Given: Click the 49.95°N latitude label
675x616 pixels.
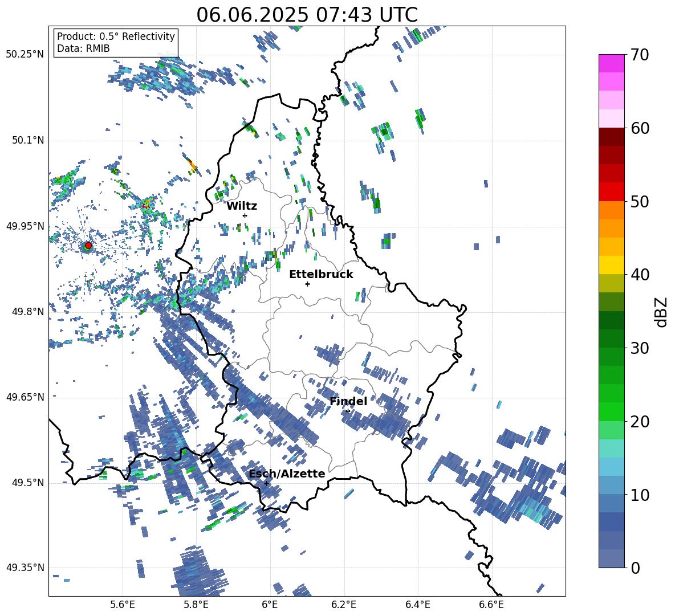Looking at the screenshot, I should pyautogui.click(x=25, y=226).
